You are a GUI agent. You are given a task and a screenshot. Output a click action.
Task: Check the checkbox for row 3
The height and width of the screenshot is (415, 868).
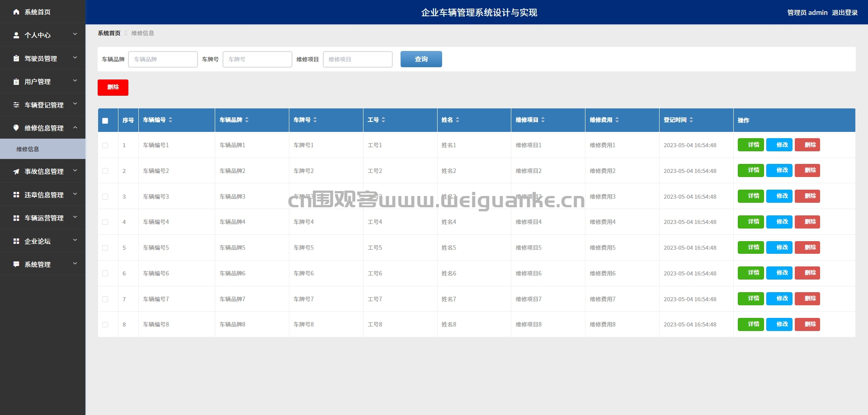point(105,197)
